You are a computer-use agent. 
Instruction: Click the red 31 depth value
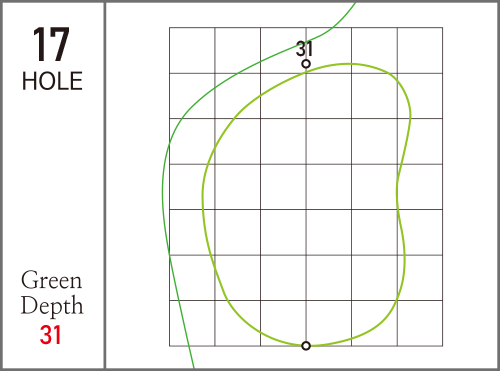point(51,335)
